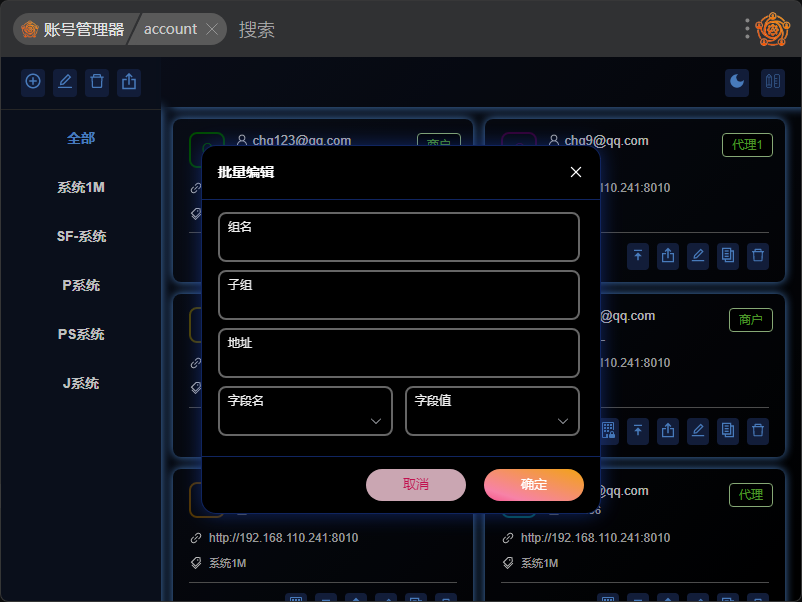
Task: Click the layout columns icon at top right
Action: (x=773, y=82)
